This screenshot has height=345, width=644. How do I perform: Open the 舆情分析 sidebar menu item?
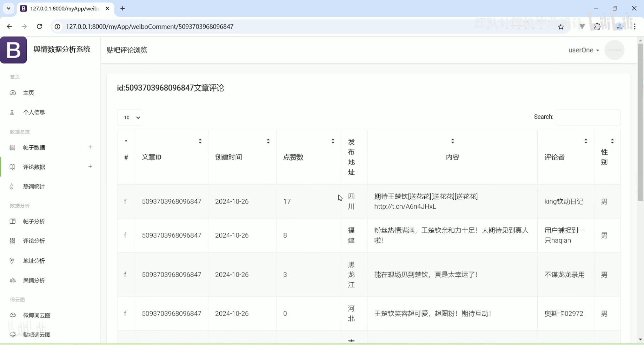pos(34,280)
